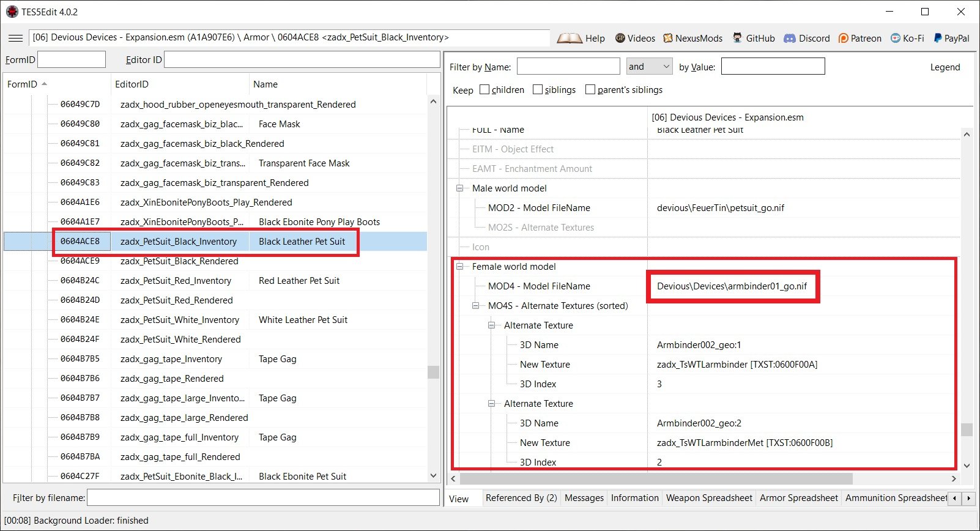Open the Ammunition Spreadsheet tab
This screenshot has height=531, width=980.
click(x=895, y=498)
